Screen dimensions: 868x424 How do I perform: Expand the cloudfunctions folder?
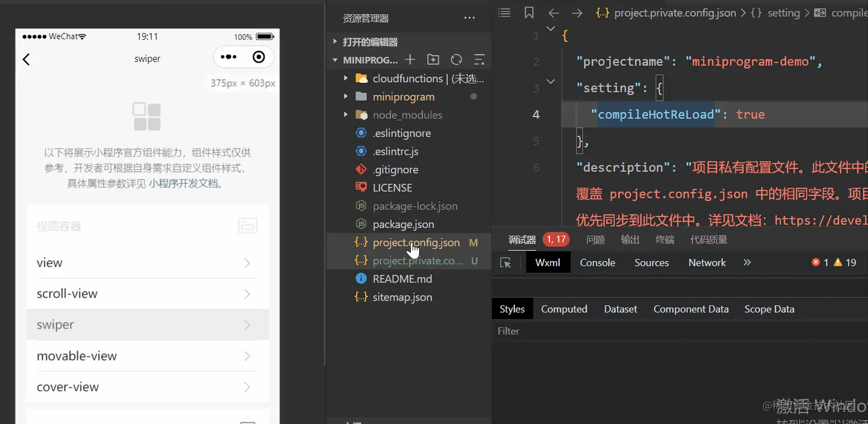point(346,78)
